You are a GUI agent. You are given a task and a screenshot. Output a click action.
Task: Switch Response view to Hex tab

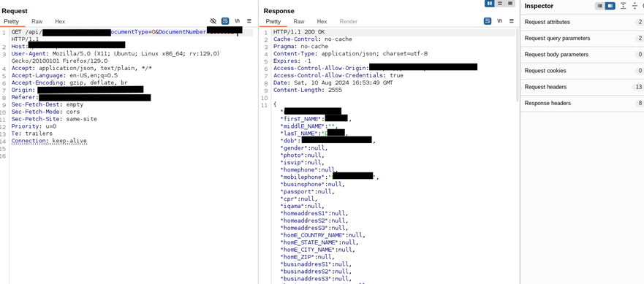click(322, 21)
